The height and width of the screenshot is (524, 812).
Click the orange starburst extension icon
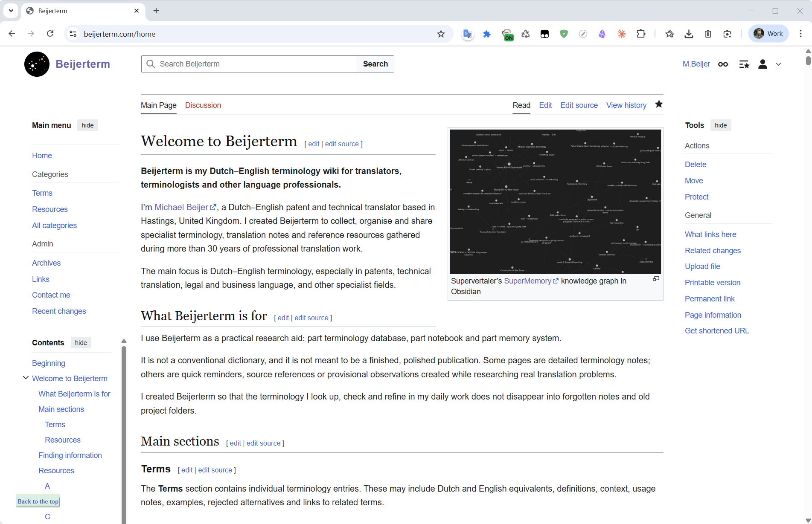[x=621, y=34]
